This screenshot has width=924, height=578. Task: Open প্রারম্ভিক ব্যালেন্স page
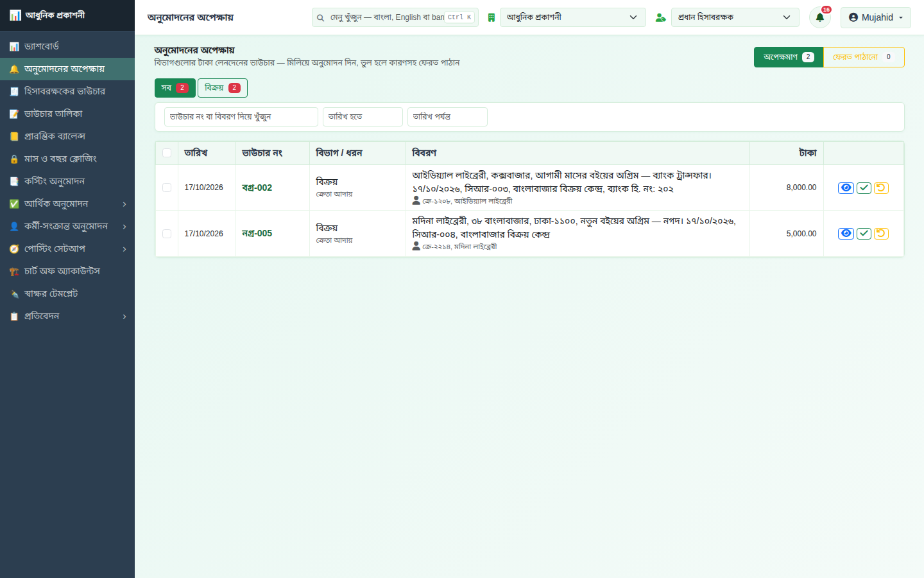(67, 136)
